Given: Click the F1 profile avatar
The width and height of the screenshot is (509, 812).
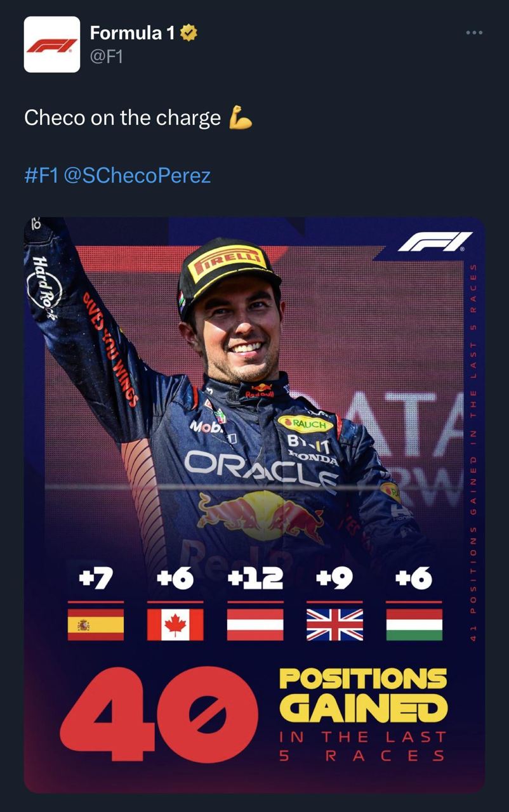Looking at the screenshot, I should point(52,44).
